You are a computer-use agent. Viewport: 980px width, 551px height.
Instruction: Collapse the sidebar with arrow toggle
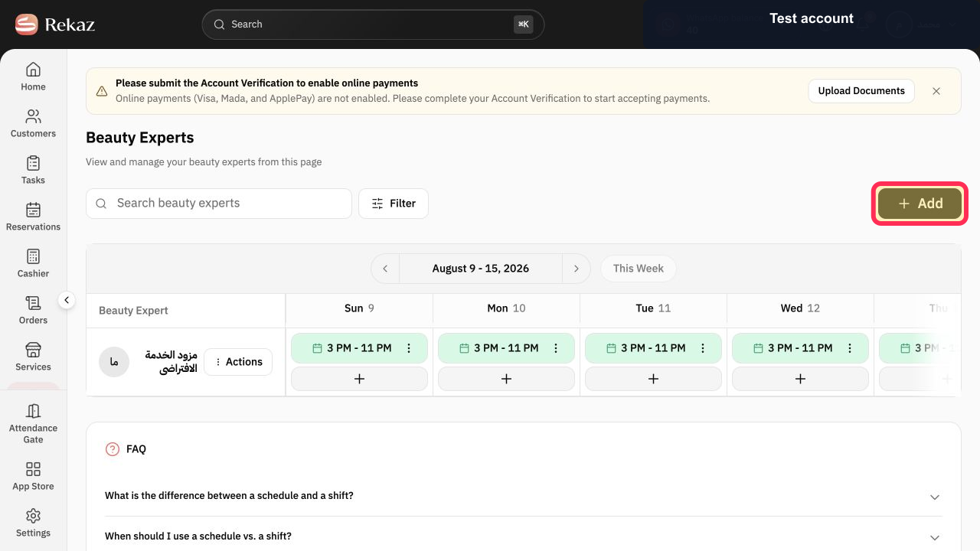[67, 300]
